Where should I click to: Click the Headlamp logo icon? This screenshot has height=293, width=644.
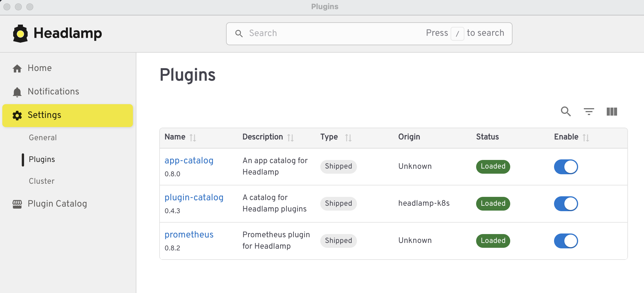[20, 33]
